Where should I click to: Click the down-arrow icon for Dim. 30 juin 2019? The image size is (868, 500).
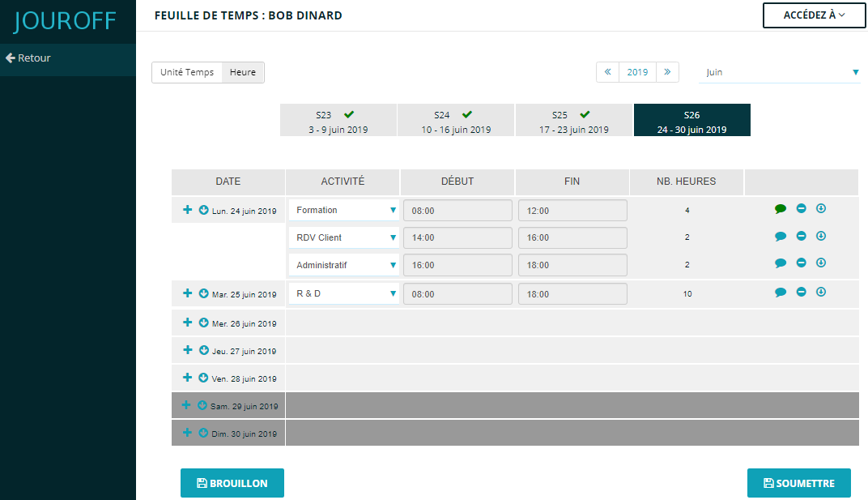tap(204, 433)
